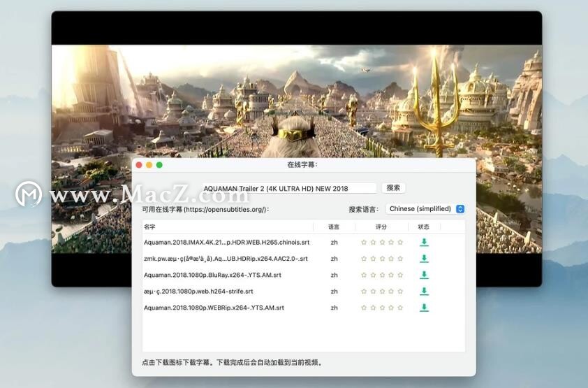Image resolution: width=588 pixels, height=388 pixels.
Task: Click zh language cell of WEBRip.x264 row
Action: point(334,308)
